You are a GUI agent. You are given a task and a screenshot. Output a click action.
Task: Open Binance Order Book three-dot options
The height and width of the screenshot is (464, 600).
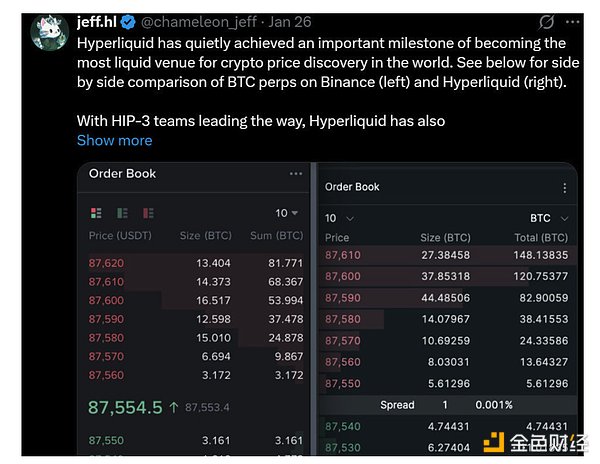(296, 173)
